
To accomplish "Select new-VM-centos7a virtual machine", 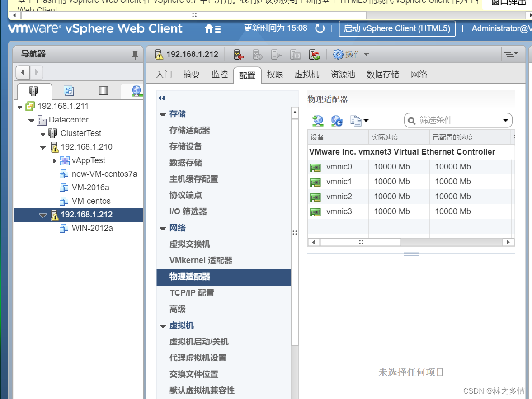I will click(x=104, y=174).
